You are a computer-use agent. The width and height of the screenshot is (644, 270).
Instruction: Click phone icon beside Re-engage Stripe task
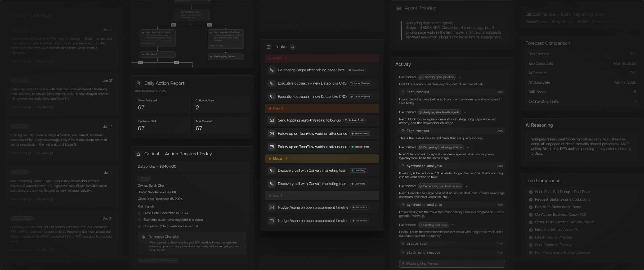click(x=272, y=70)
